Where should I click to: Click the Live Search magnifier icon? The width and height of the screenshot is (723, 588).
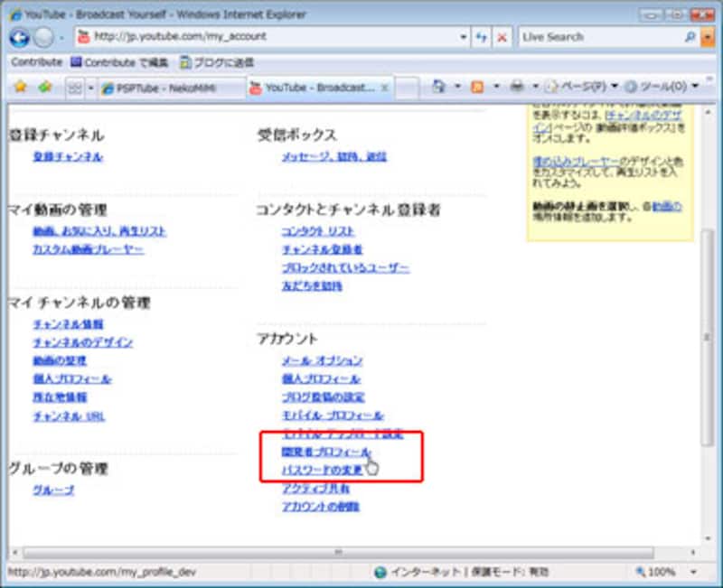point(689,38)
